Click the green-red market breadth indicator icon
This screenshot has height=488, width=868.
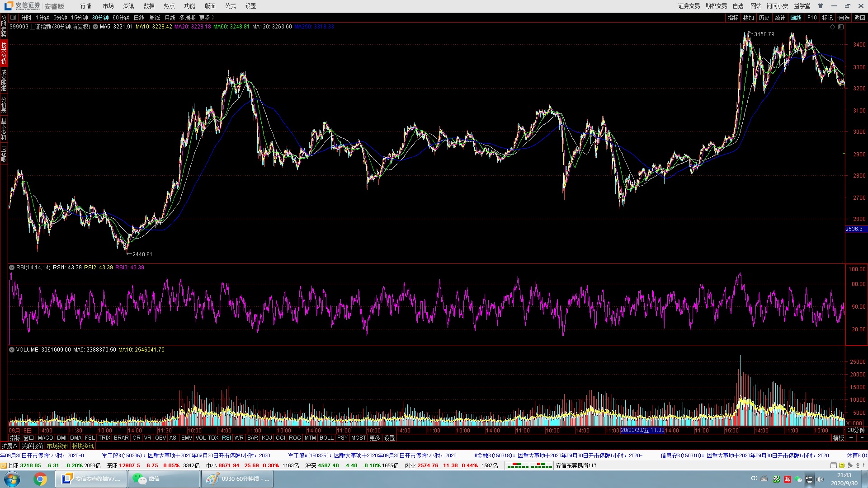coord(529,465)
